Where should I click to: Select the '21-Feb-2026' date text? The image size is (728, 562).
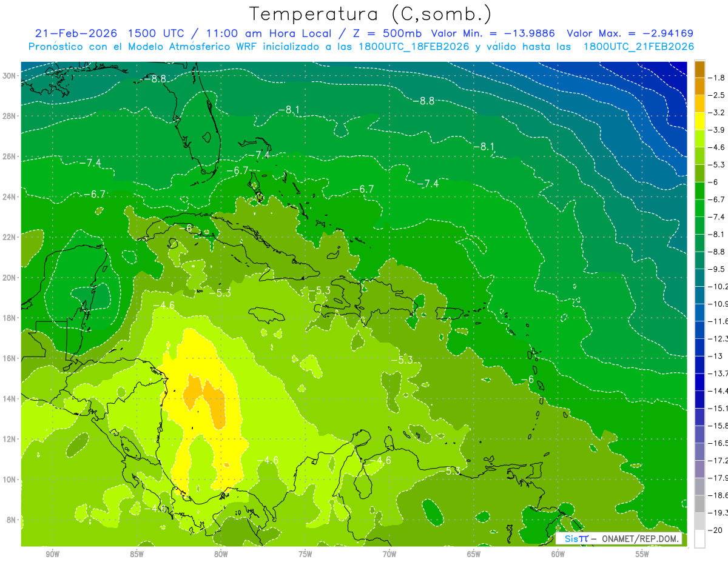[75, 33]
